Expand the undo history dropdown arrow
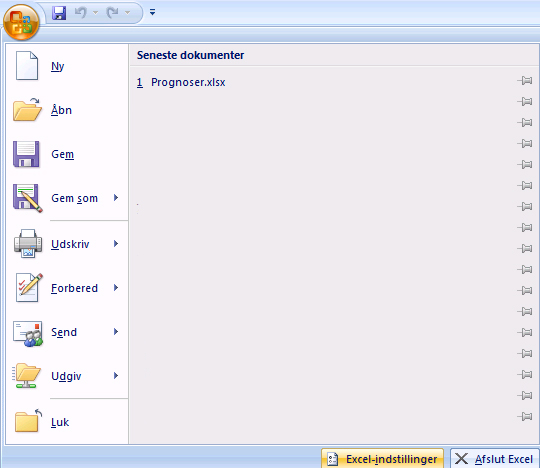 (x=95, y=13)
